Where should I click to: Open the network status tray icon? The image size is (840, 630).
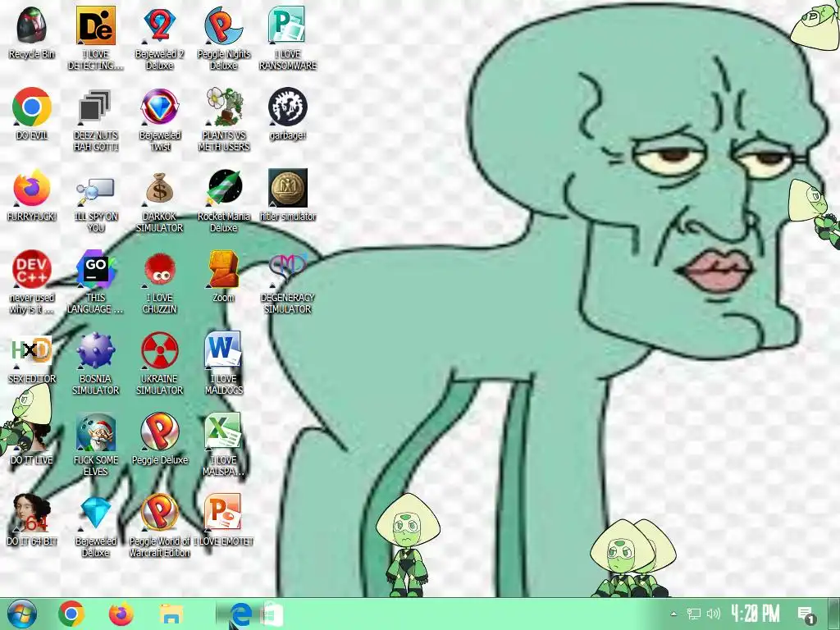[x=694, y=614]
